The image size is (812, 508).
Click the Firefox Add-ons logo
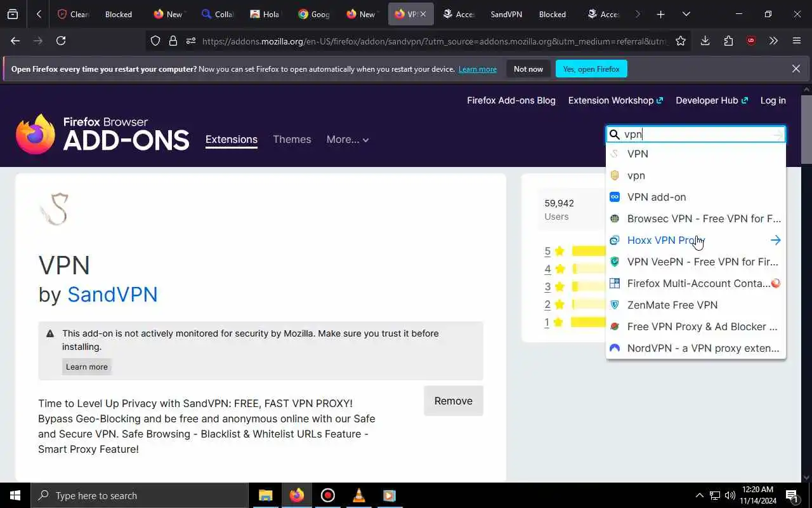(x=102, y=133)
